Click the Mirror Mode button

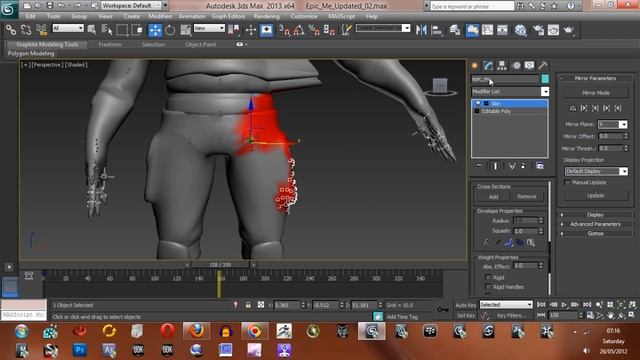click(x=596, y=93)
